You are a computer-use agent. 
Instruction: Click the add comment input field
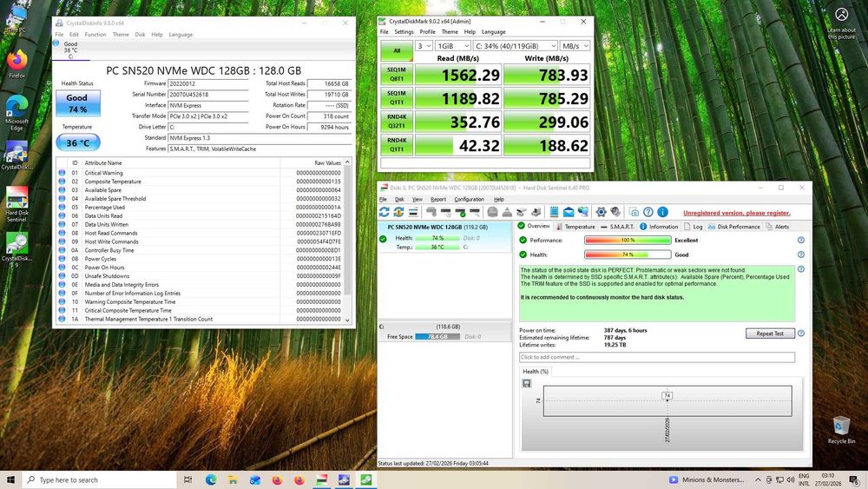coord(656,357)
